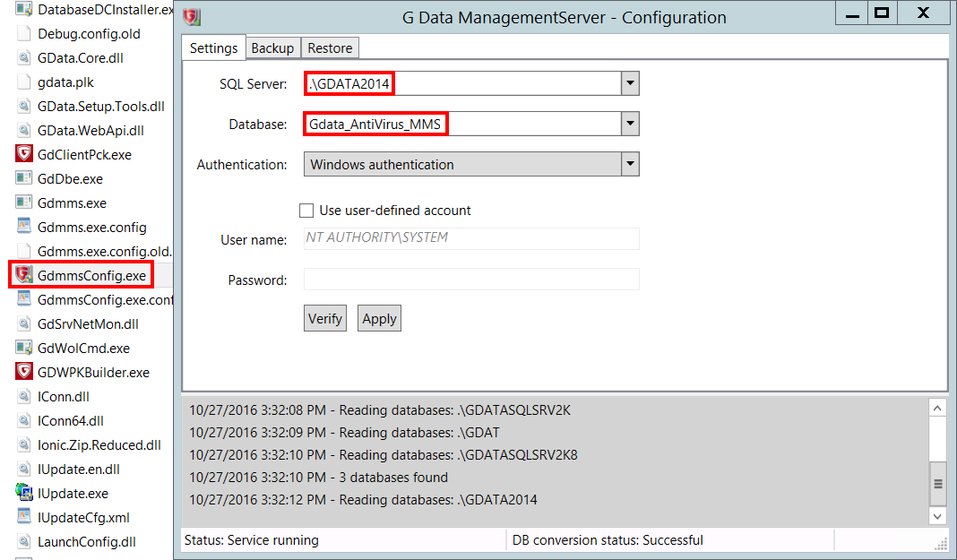Click the '3 databases found' log entry
This screenshot has height=560, width=957.
pyautogui.click(x=319, y=477)
